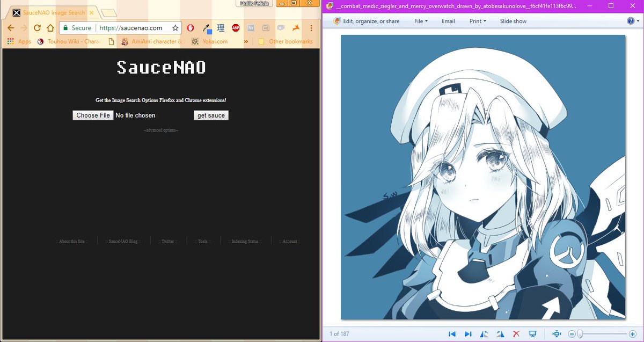The height and width of the screenshot is (342, 644).
Task: Expand the overflow bookmarks chevron
Action: click(x=246, y=41)
